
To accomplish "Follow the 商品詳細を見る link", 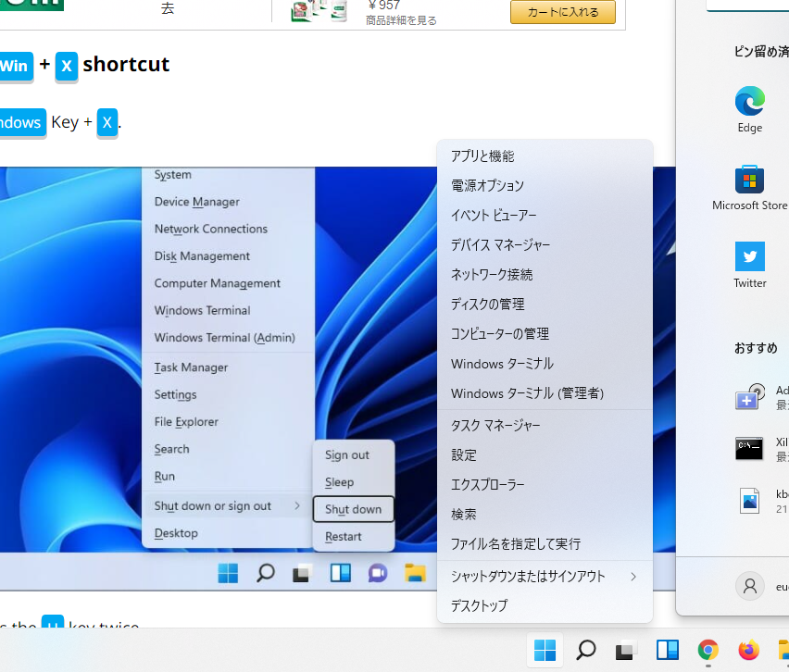I will (x=401, y=20).
